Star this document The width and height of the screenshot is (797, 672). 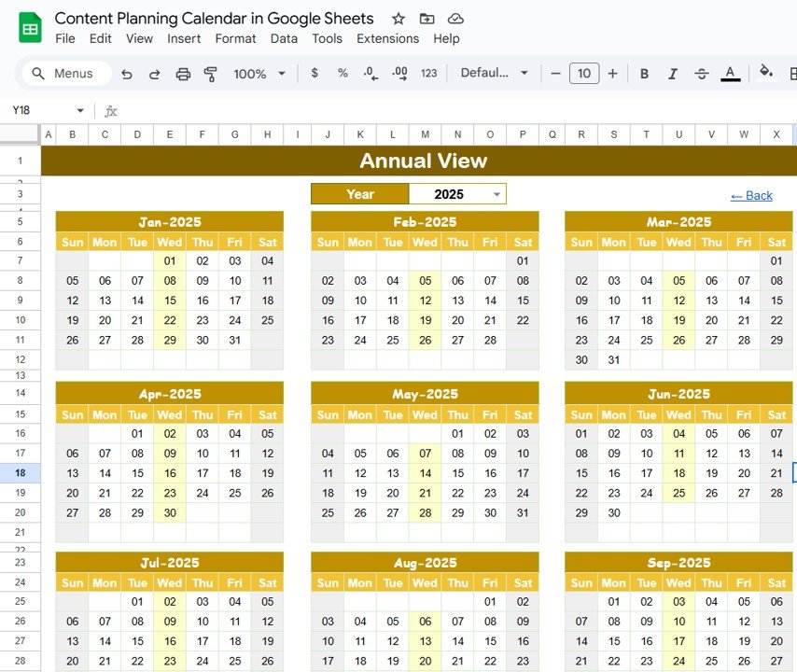(398, 19)
